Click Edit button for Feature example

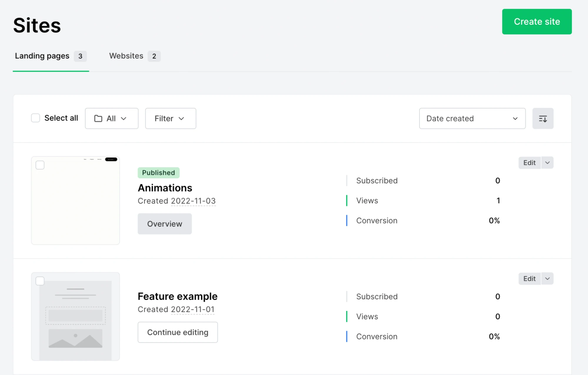(529, 279)
